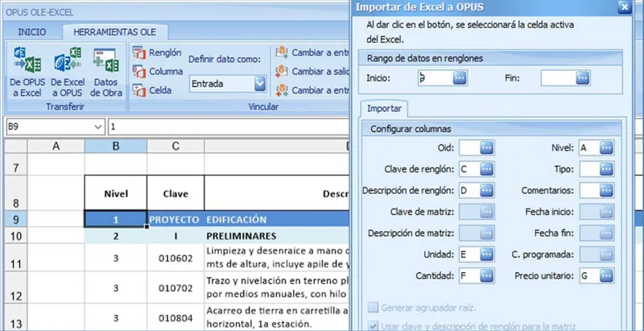Select the Importar tab in dialog

click(x=384, y=109)
